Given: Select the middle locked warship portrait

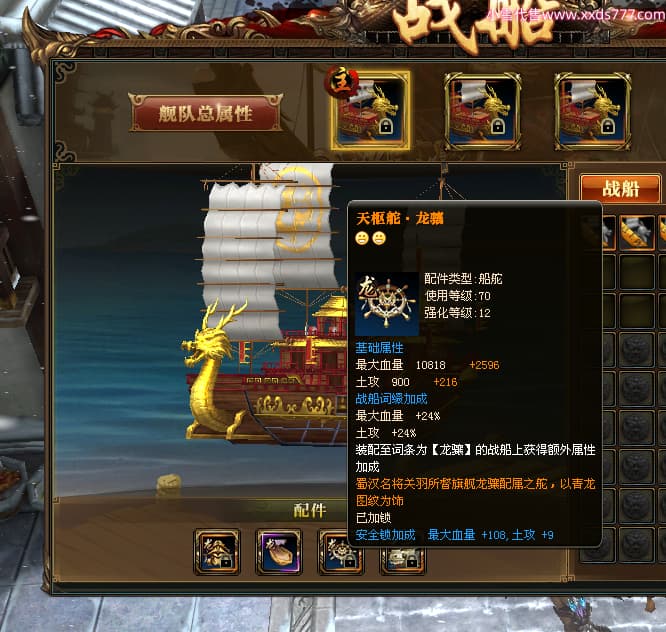Looking at the screenshot, I should tap(483, 111).
